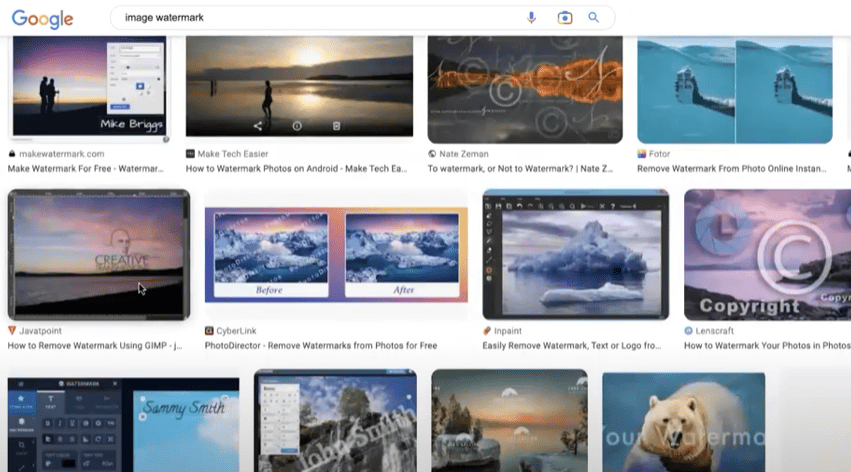Image resolution: width=851 pixels, height=472 pixels.
Task: Open the John Smith rocky cliff thumbnail
Action: tap(335, 420)
